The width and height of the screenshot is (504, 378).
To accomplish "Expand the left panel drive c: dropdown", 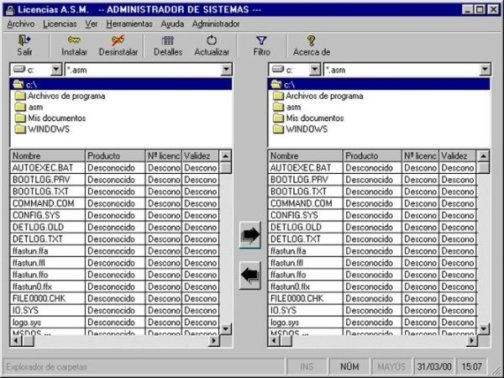I will click(x=56, y=70).
